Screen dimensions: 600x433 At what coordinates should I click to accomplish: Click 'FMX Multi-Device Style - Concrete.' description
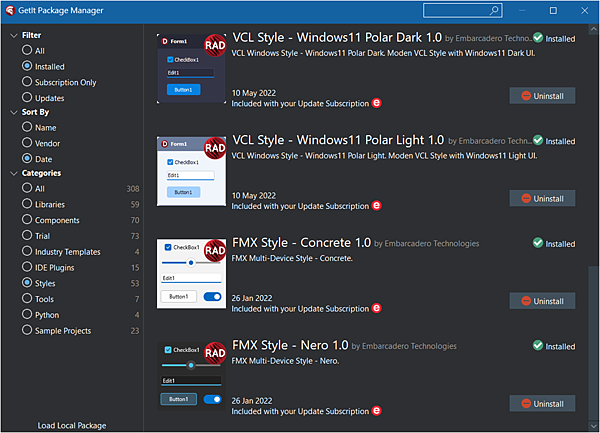[x=292, y=258]
